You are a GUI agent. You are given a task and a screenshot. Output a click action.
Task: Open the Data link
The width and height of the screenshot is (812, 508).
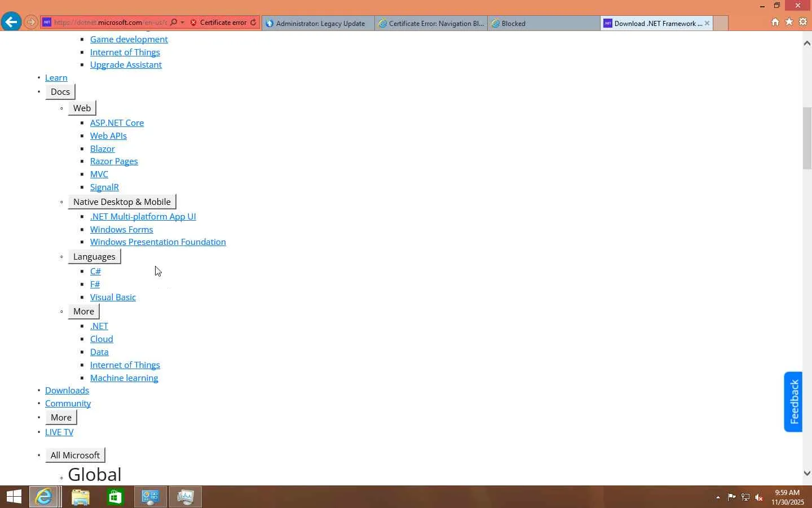99,352
